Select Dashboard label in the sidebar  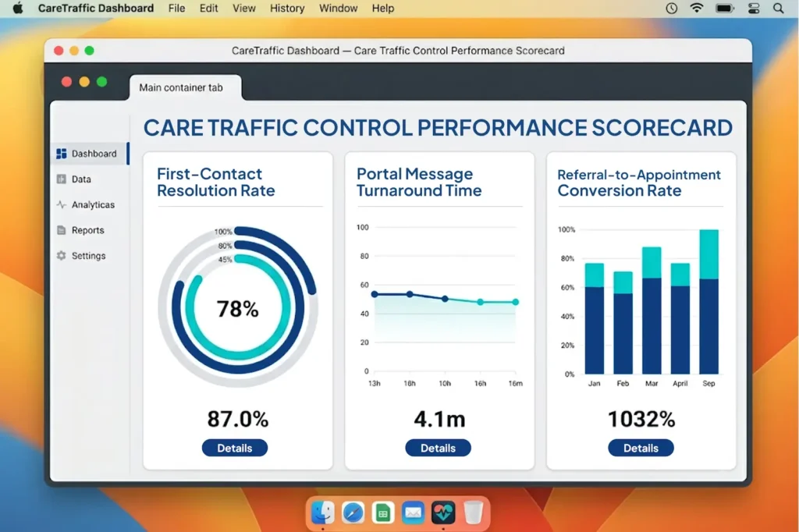click(94, 154)
